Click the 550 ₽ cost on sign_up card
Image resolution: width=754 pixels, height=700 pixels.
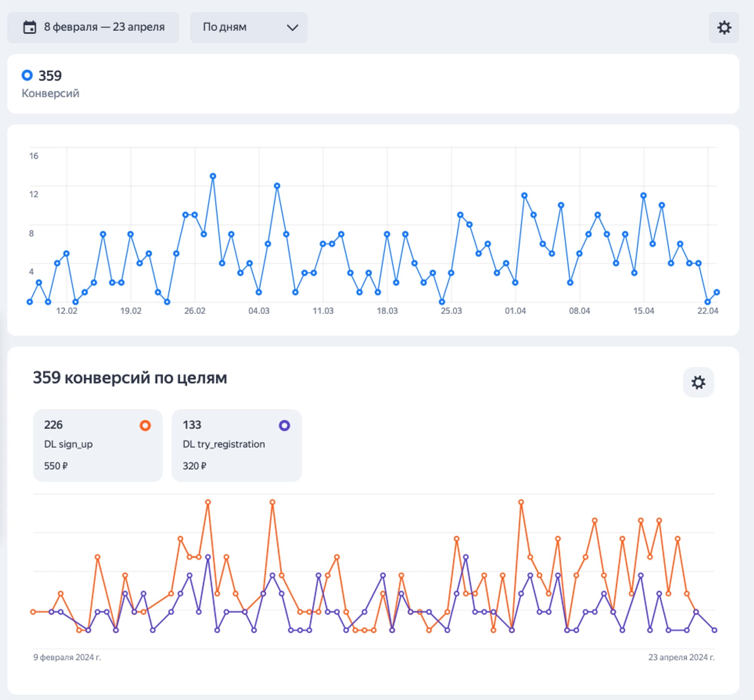[56, 466]
